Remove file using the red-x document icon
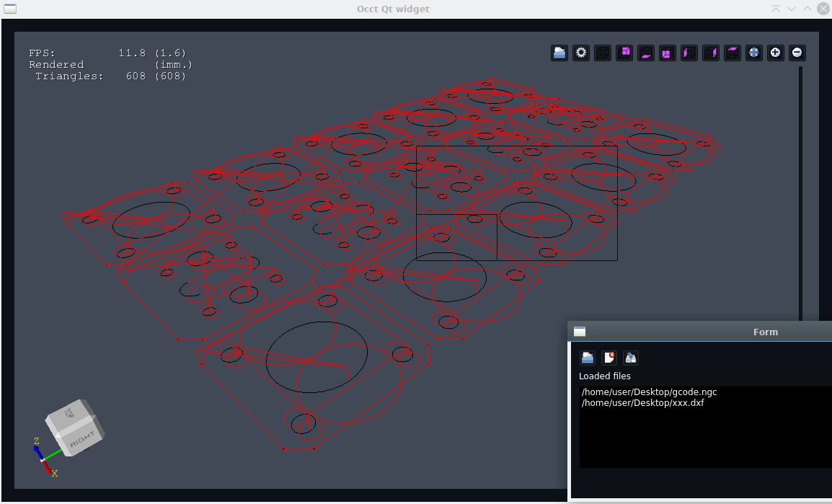 pos(609,358)
